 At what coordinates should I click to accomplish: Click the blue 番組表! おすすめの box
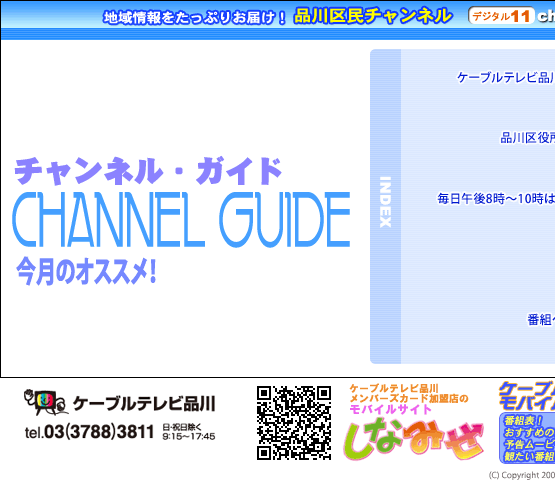[x=527, y=438]
